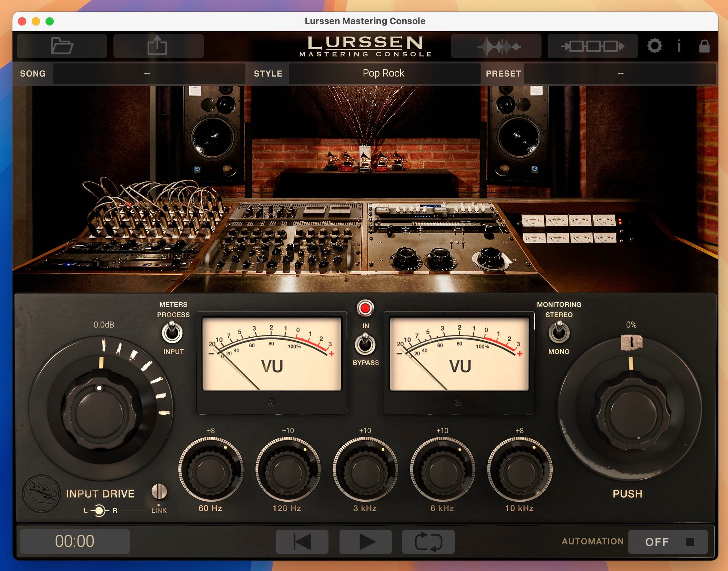Open the STYLE dropdown showing Pop Rock
The image size is (728, 571).
pyautogui.click(x=384, y=73)
